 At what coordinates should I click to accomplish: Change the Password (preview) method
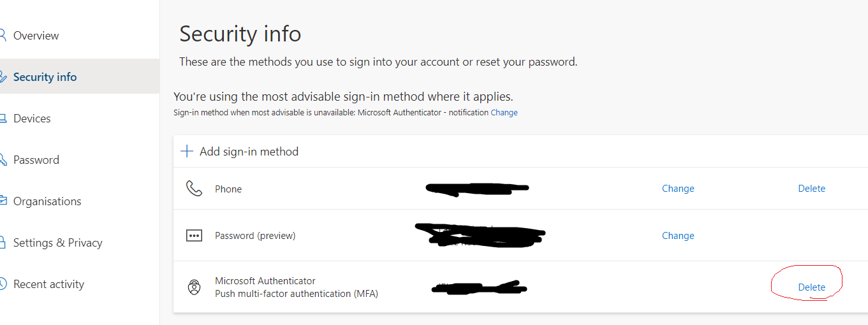point(678,236)
